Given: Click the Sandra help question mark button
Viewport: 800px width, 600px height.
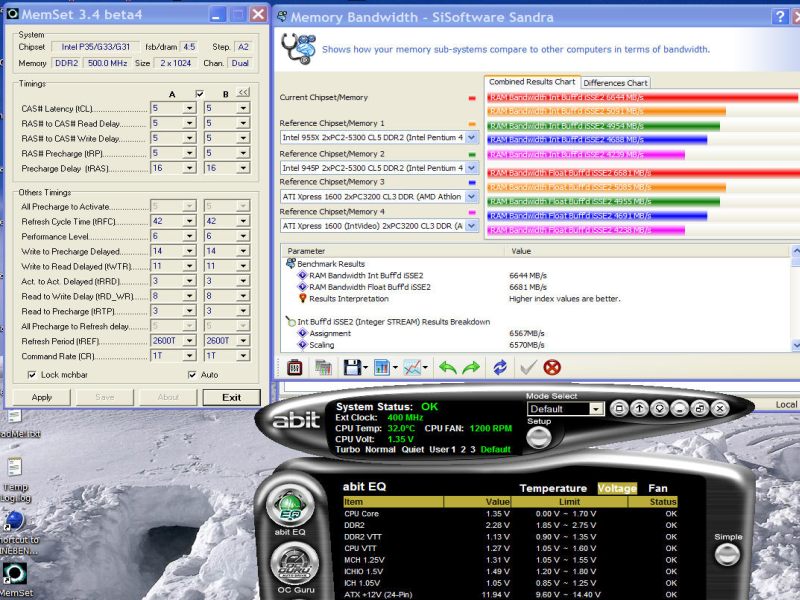Looking at the screenshot, I should 780,17.
